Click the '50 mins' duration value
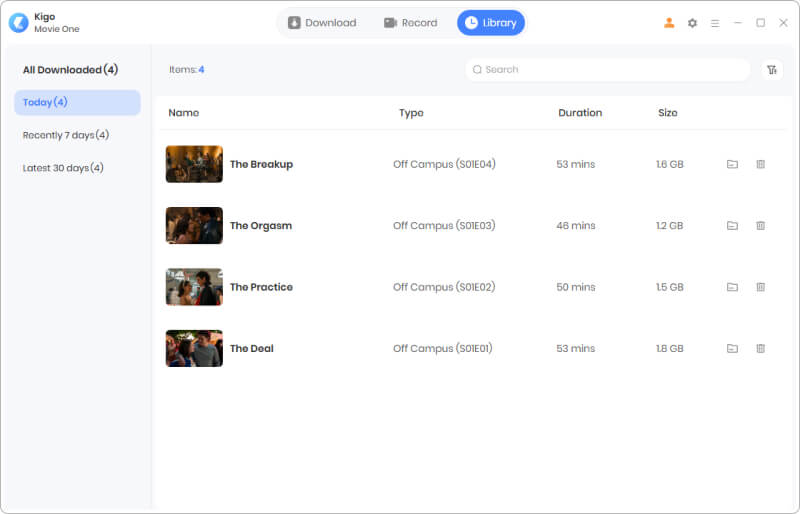The width and height of the screenshot is (800, 514). coord(576,287)
